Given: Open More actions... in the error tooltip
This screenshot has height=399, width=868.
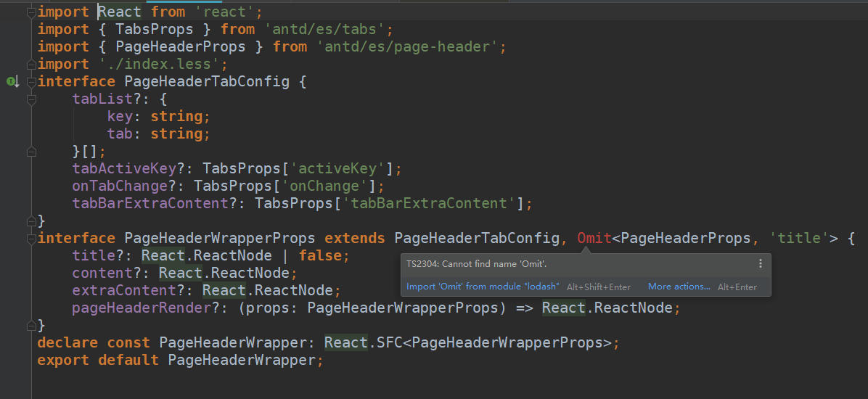Looking at the screenshot, I should (x=679, y=287).
